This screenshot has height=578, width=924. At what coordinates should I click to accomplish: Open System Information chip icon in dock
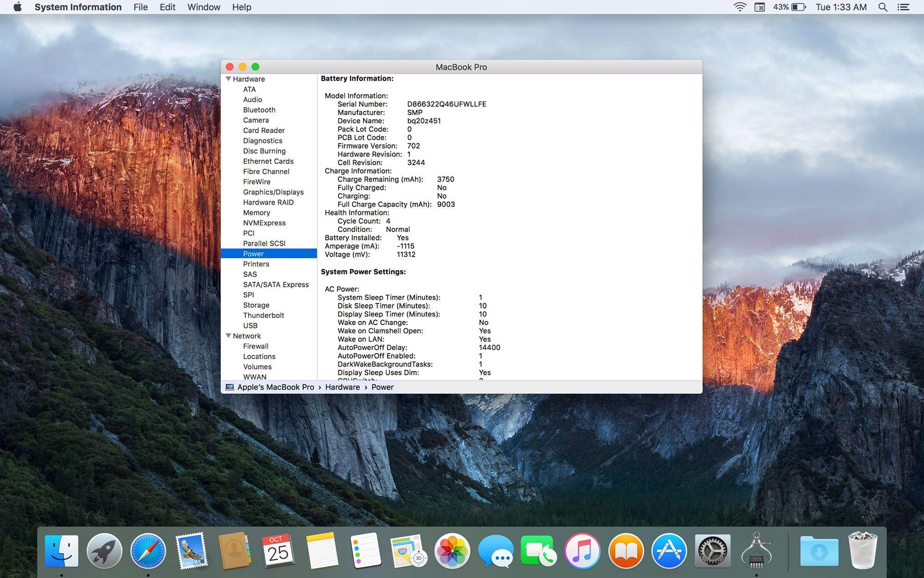click(756, 551)
